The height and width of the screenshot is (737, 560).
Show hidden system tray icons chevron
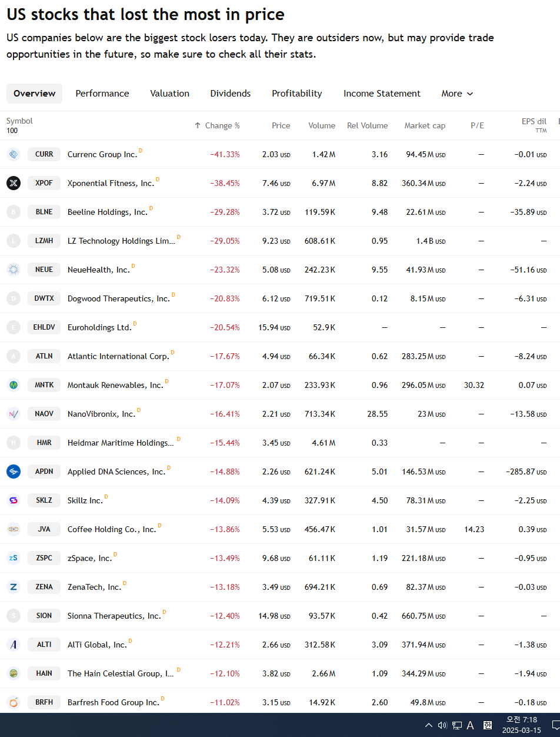429,725
